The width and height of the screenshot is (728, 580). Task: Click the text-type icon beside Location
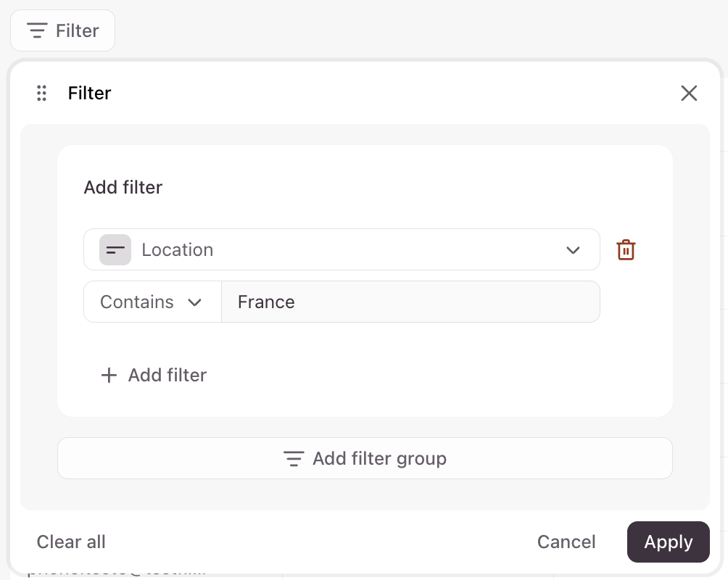pos(115,250)
